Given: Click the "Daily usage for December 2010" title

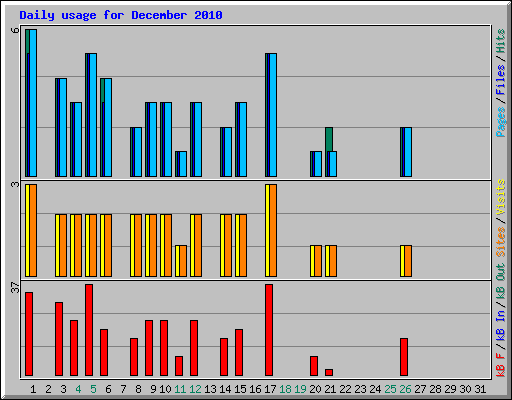Looking at the screenshot, I should [121, 15].
